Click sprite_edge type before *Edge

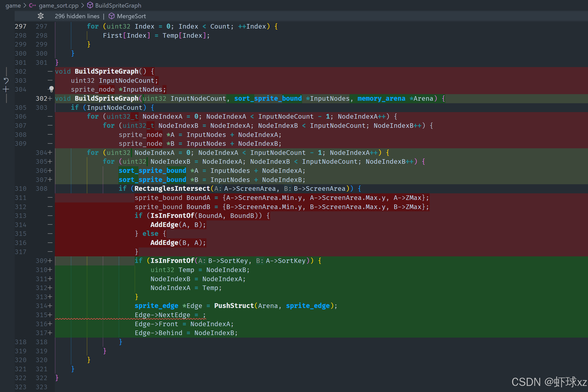click(156, 306)
